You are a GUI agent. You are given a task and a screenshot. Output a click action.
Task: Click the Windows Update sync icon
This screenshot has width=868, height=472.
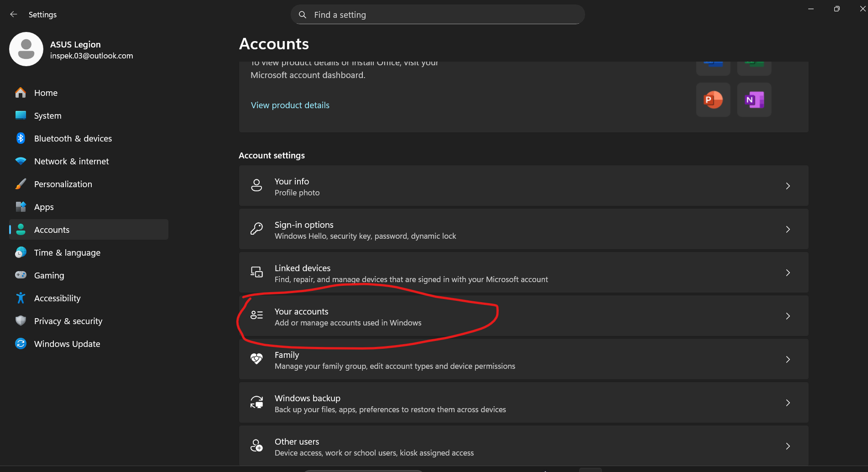point(21,344)
